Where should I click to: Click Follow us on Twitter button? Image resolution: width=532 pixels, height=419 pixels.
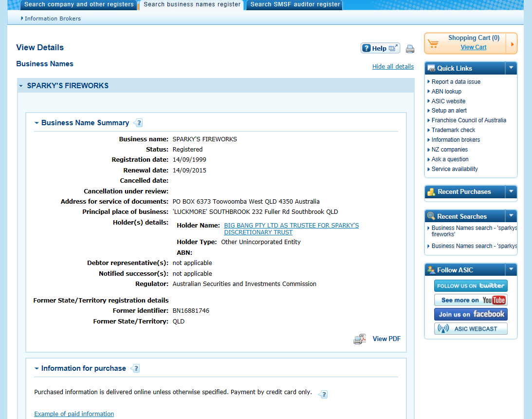coord(471,286)
